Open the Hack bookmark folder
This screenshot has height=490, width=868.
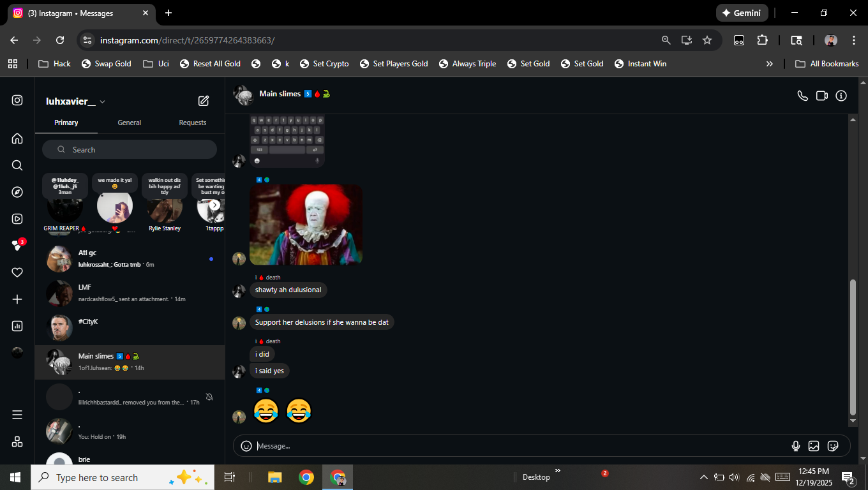coord(55,64)
